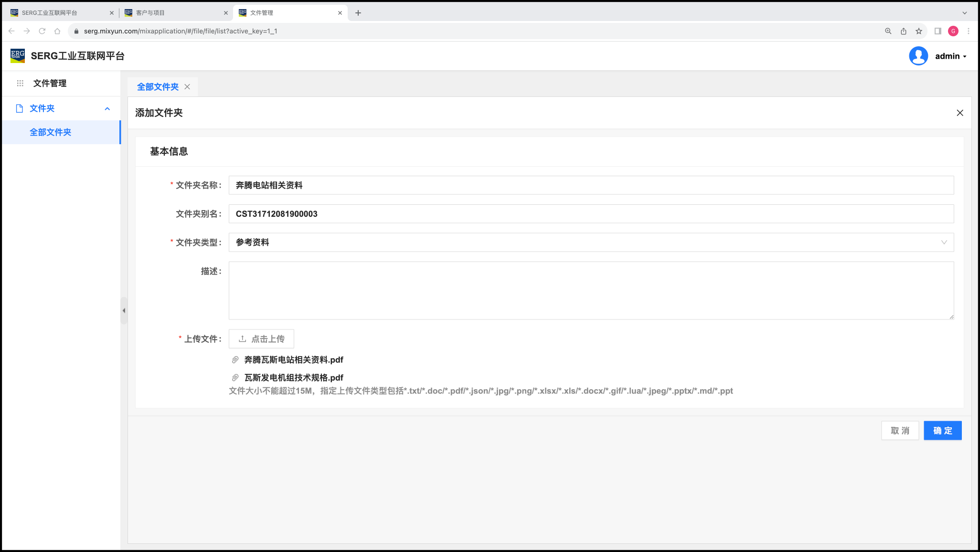Open the admin user dropdown menu
The image size is (980, 552).
[951, 56]
